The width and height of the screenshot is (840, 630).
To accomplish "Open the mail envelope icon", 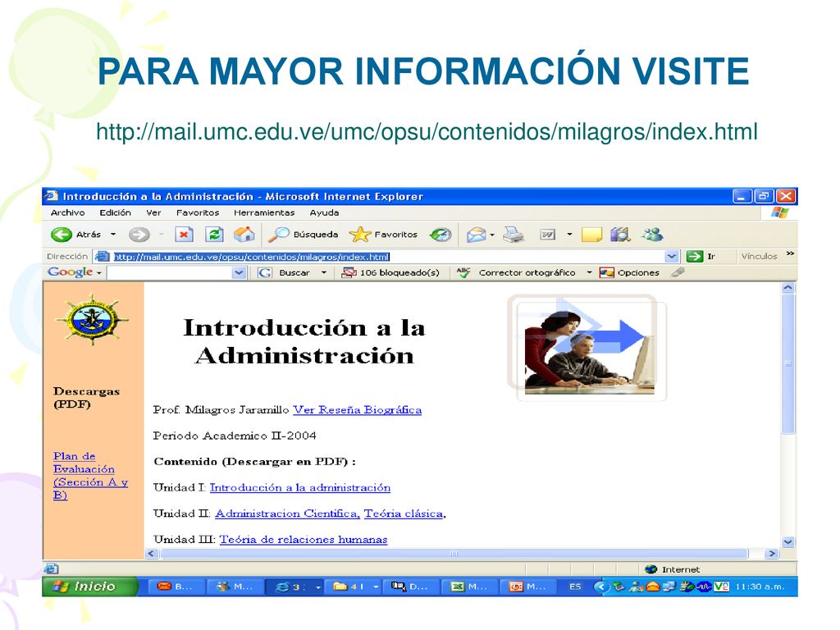I will pyautogui.click(x=476, y=235).
